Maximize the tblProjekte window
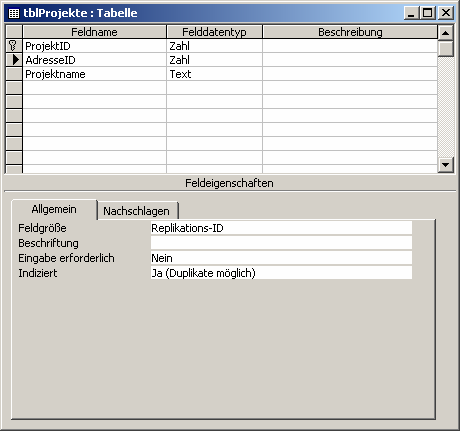The height and width of the screenshot is (431, 460). 428,13
